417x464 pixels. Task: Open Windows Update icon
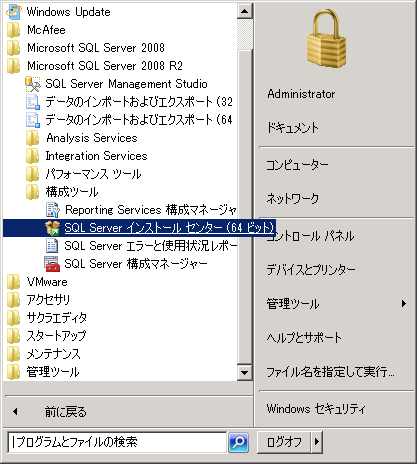14,12
